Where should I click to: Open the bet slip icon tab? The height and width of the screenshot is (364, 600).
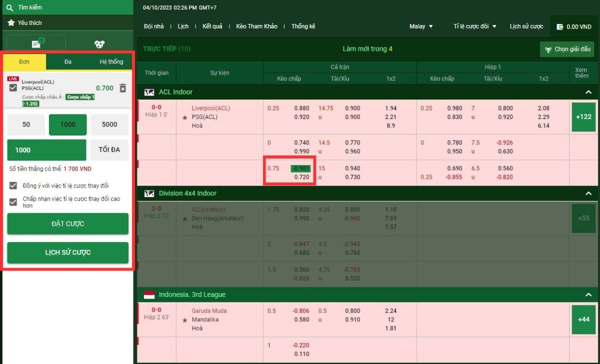point(36,44)
